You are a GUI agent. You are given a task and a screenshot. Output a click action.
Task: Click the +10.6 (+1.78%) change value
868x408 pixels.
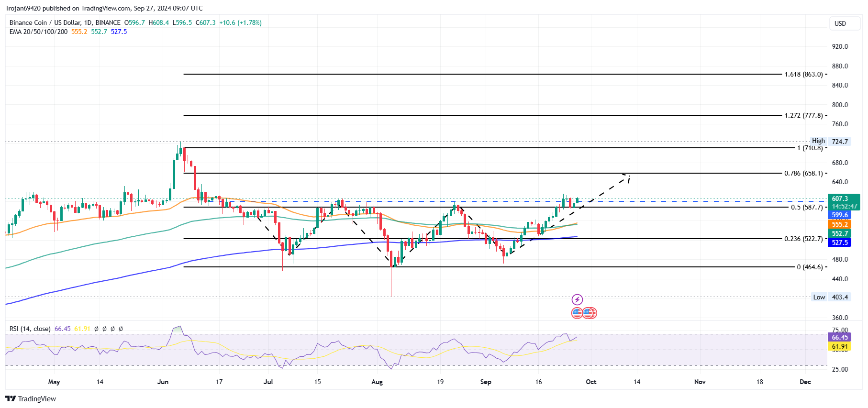[240, 22]
